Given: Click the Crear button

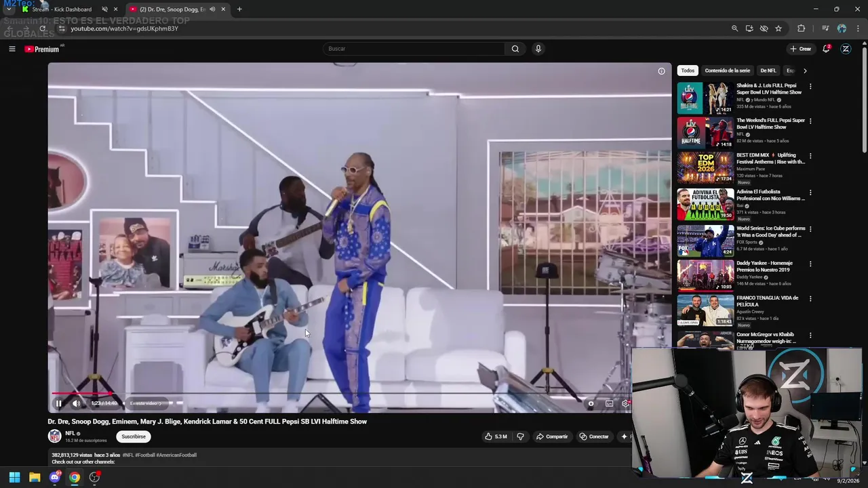Looking at the screenshot, I should [800, 49].
